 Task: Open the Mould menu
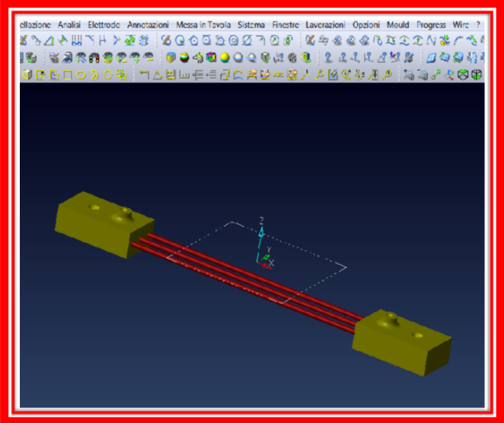tap(398, 24)
